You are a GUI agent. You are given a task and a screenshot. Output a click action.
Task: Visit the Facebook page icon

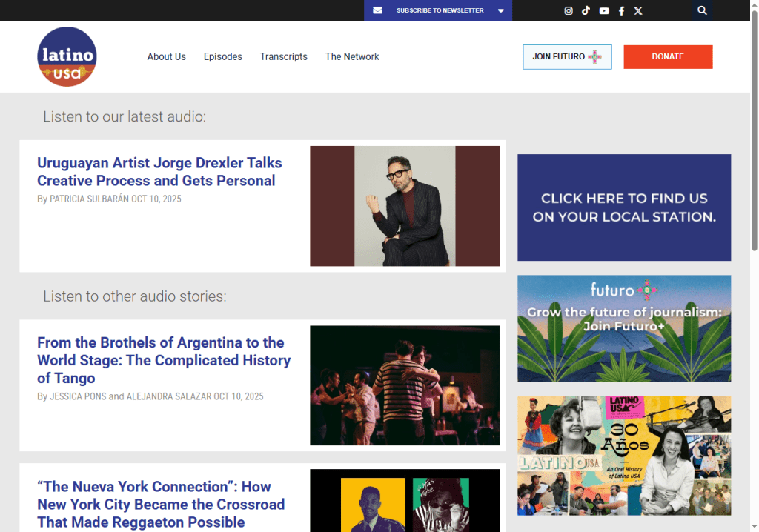(621, 10)
